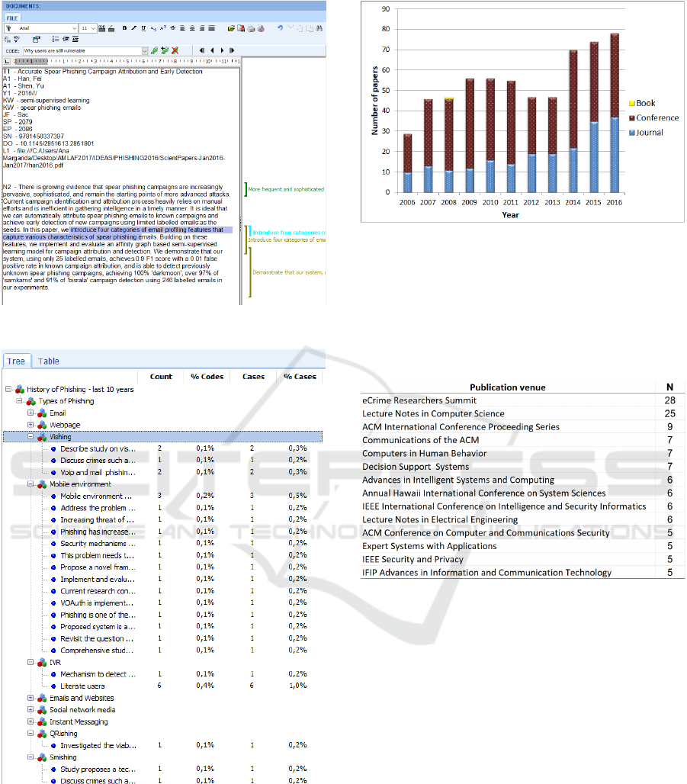The width and height of the screenshot is (687, 784).
Task: Click the underline formatting icon
Action: [143, 28]
